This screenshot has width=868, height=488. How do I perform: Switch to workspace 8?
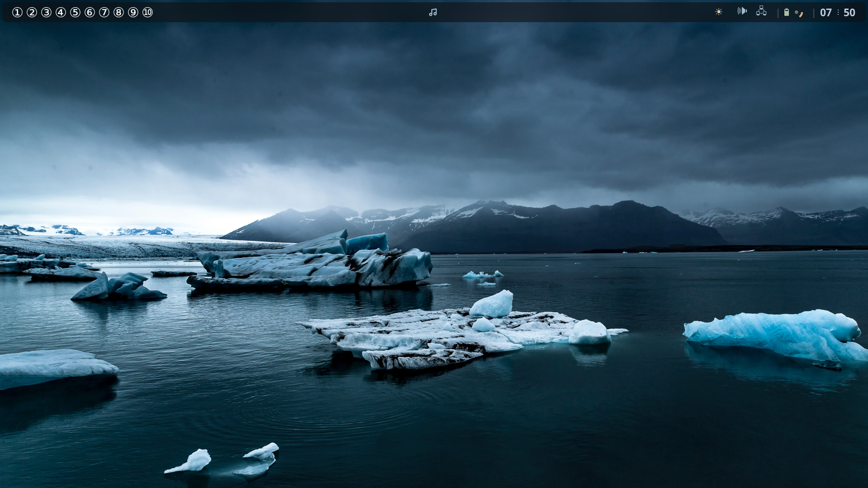click(118, 12)
